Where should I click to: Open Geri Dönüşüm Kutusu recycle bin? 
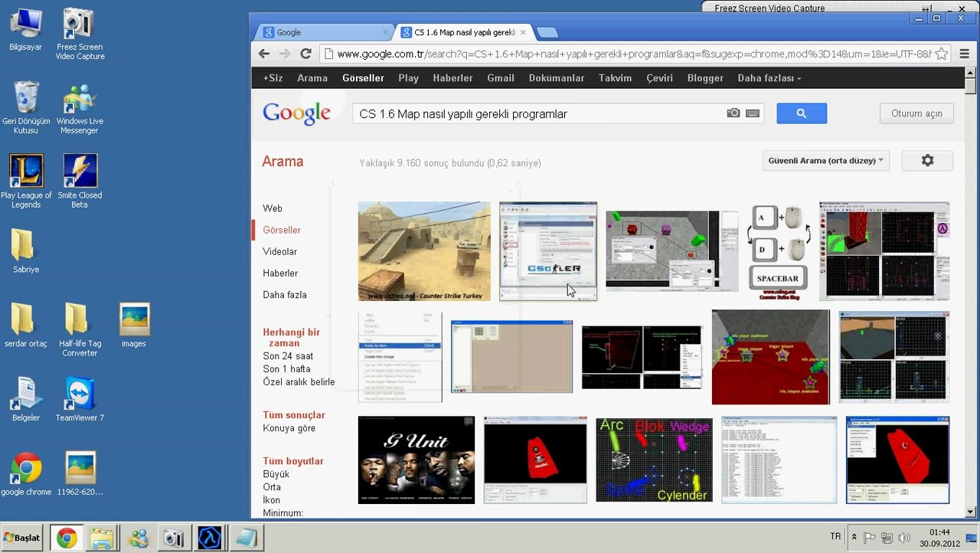pos(26,107)
